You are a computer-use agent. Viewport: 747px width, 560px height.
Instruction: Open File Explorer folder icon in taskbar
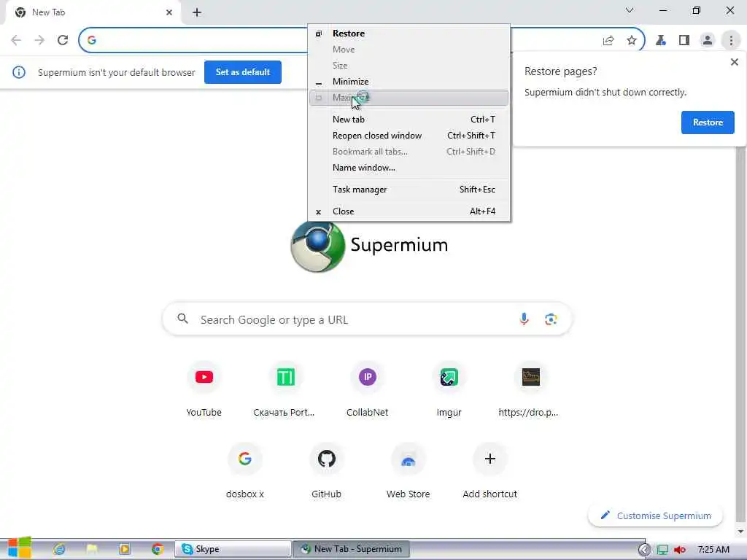coord(92,549)
